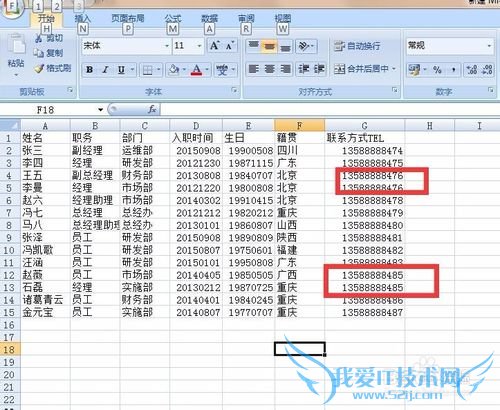Set middle vertical alignment
The height and width of the screenshot is (410, 500).
[x=269, y=46]
